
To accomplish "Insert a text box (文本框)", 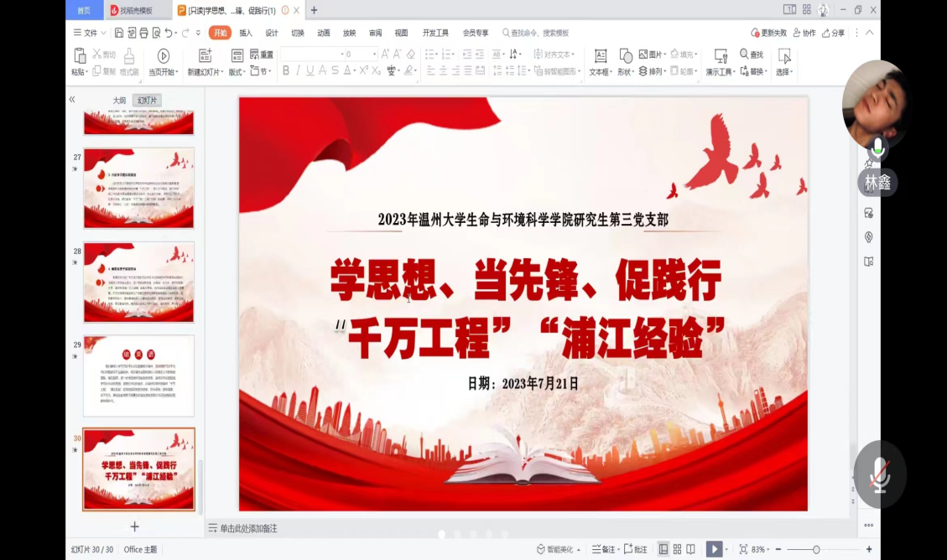I will pos(601,55).
